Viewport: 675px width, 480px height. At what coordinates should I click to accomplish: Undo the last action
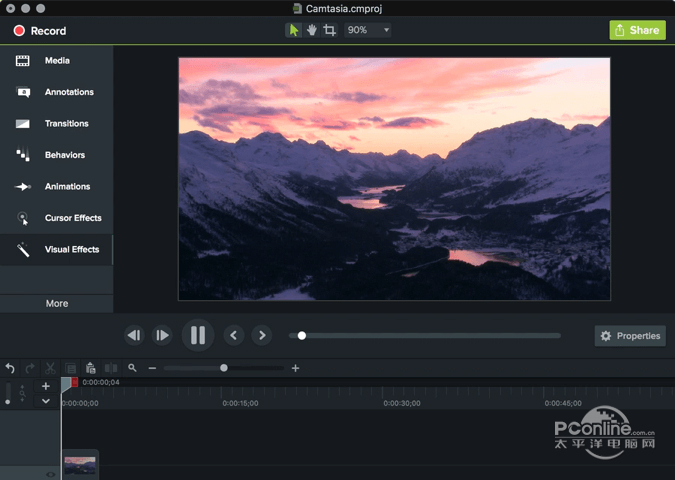(x=10, y=368)
